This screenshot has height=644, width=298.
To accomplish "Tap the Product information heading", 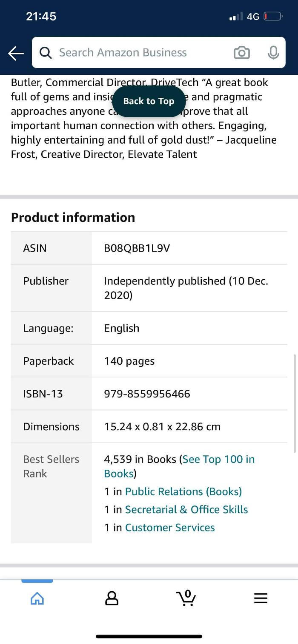I will click(x=73, y=218).
